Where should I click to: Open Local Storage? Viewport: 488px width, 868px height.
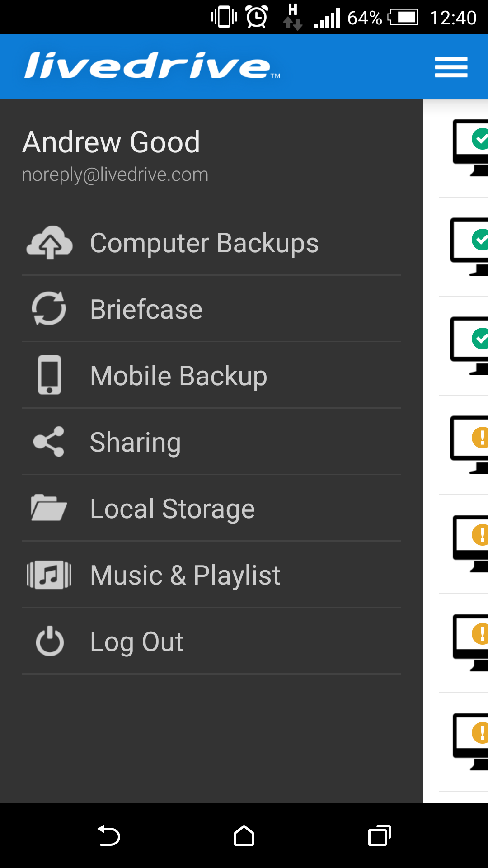click(x=211, y=508)
